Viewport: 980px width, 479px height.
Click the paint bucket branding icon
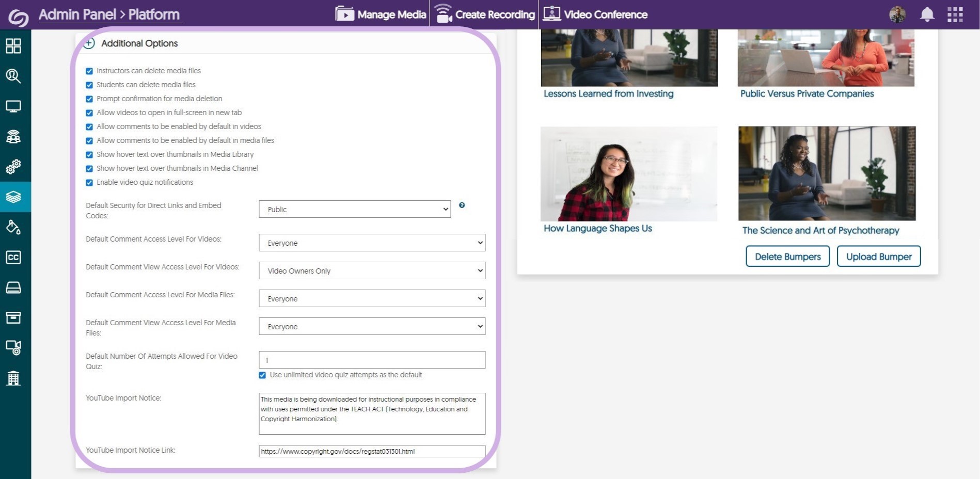click(13, 227)
